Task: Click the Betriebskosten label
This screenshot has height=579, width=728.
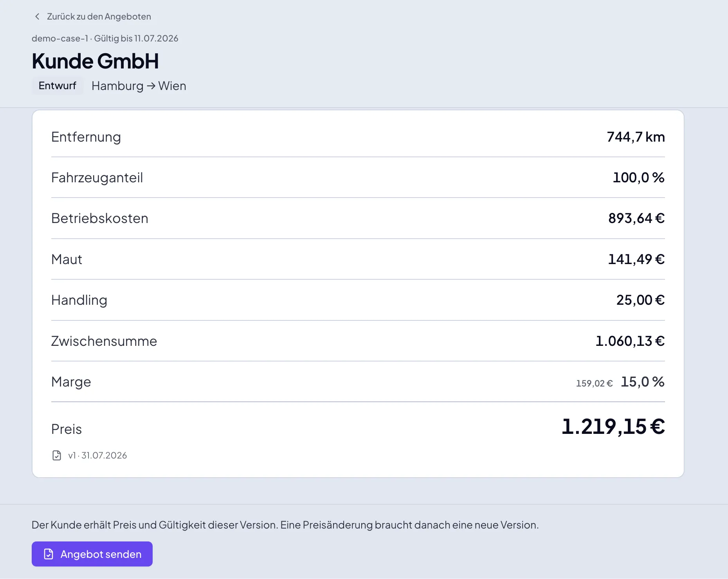Action: pos(100,218)
